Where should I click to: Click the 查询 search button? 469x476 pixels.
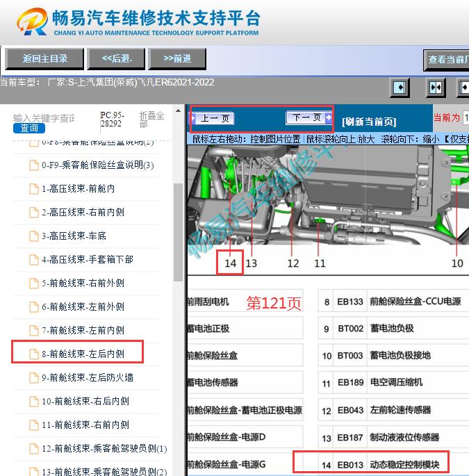[x=29, y=128]
